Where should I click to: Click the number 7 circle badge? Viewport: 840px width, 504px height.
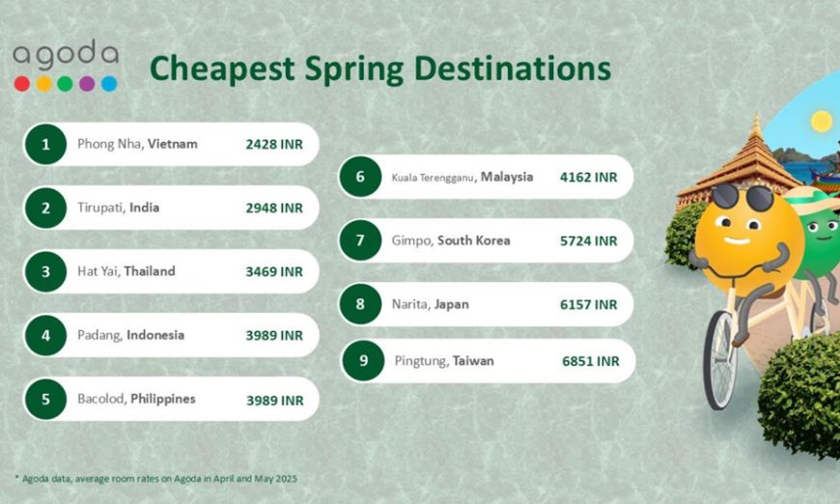[x=360, y=240]
